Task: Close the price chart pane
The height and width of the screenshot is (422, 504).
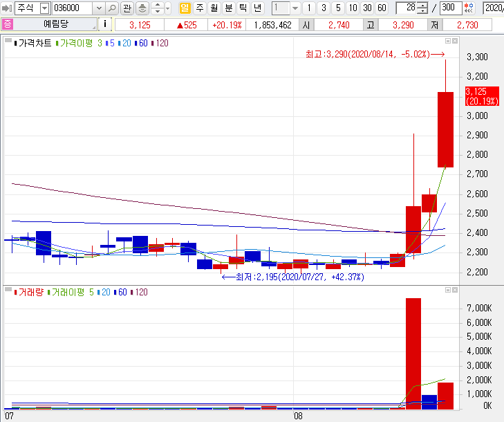Action: tap(455, 41)
